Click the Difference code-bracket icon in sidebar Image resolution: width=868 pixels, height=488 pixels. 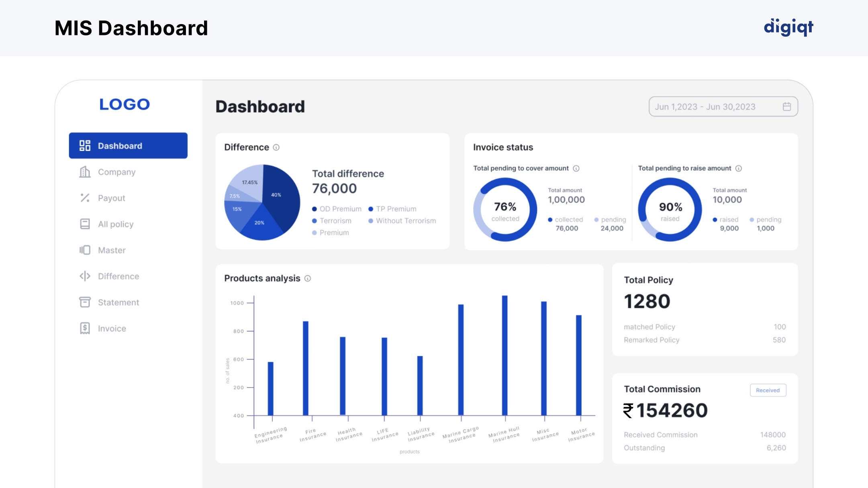tap(85, 276)
